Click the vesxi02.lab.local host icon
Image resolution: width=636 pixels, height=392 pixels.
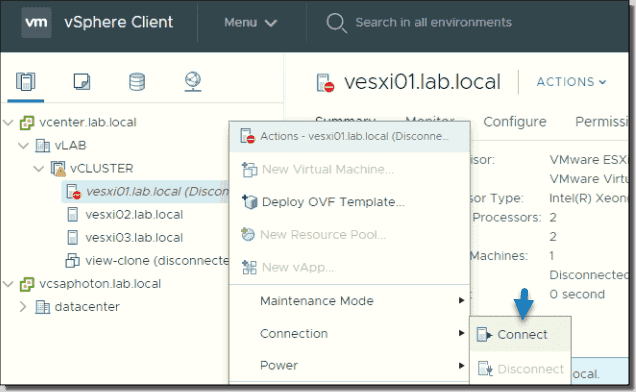pyautogui.click(x=73, y=215)
